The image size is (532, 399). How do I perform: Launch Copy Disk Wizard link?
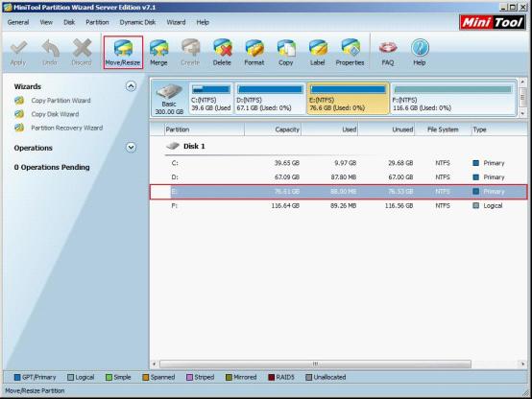pos(55,114)
